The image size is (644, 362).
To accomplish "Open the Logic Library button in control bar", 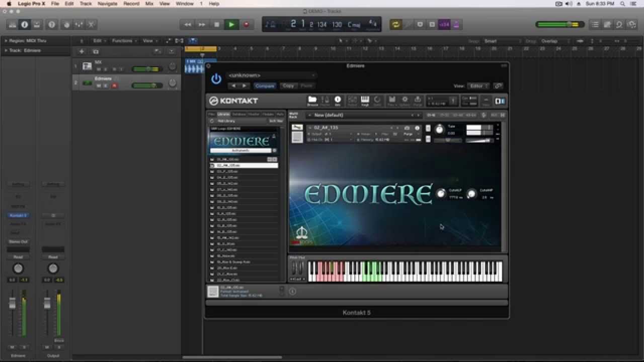I will pos(12,24).
